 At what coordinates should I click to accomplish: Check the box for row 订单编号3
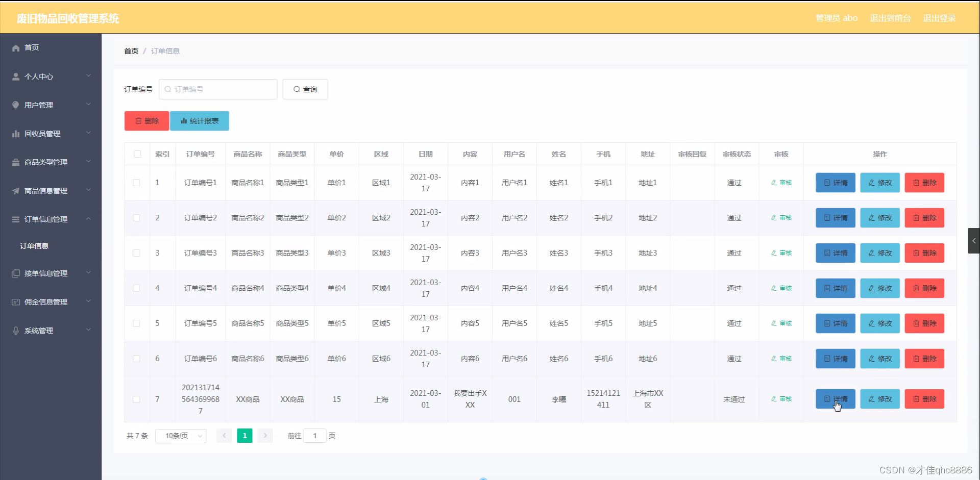[x=136, y=253]
